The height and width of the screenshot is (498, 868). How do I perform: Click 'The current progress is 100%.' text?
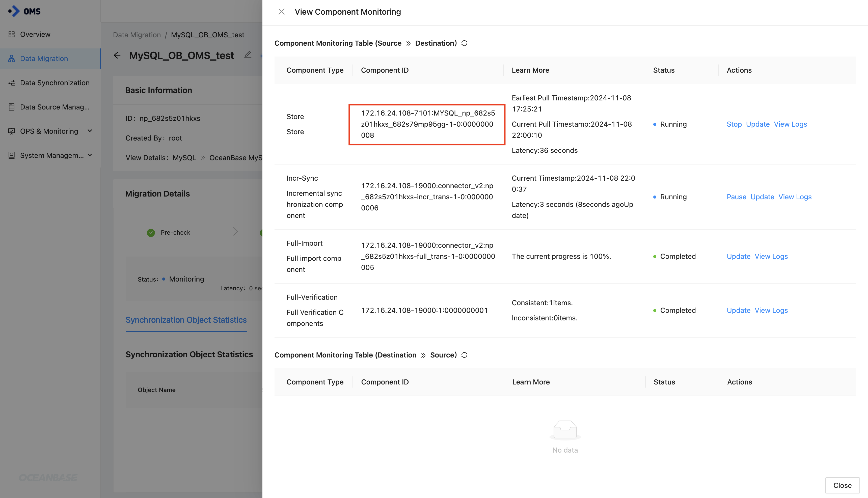tap(561, 257)
